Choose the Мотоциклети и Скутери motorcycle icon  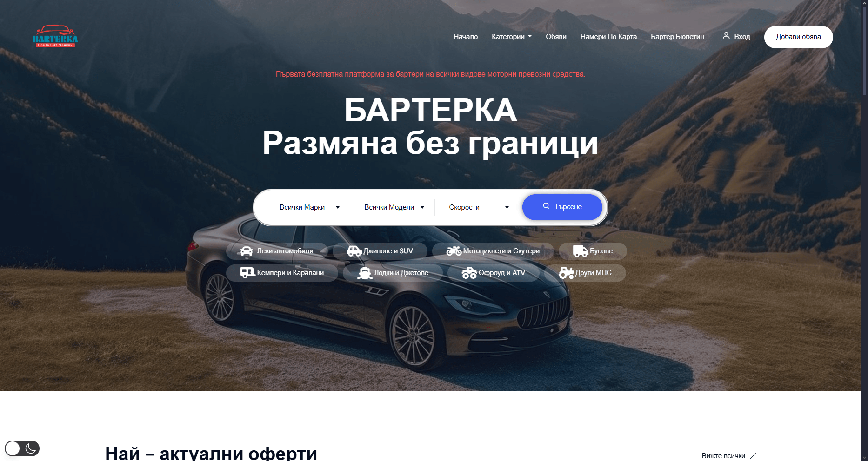point(454,251)
